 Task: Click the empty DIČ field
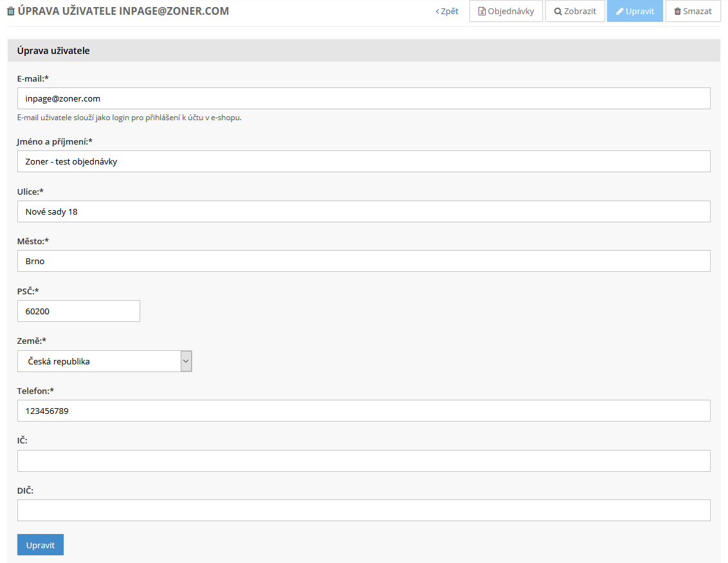(x=363, y=510)
